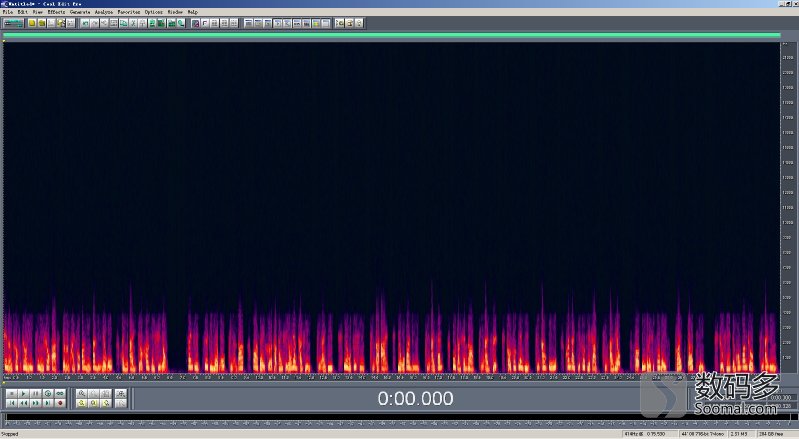Viewport: 799px width, 439px height.
Task: Click the Stopped status bar text
Action: [x=10, y=434]
